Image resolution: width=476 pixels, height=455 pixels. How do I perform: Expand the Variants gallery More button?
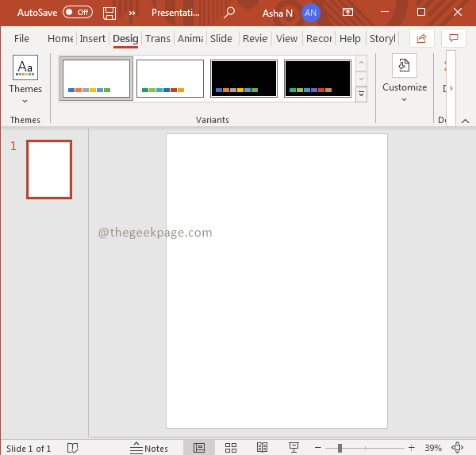[361, 94]
